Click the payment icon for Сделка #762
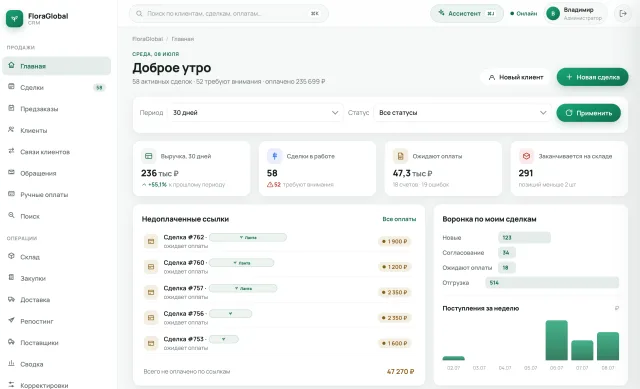This screenshot has height=389, width=640. pyautogui.click(x=151, y=241)
